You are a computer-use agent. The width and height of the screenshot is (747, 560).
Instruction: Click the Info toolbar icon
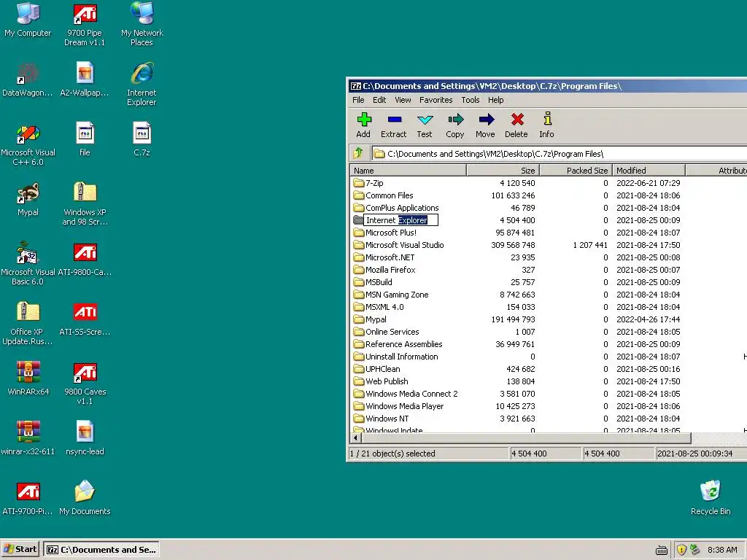(x=547, y=125)
